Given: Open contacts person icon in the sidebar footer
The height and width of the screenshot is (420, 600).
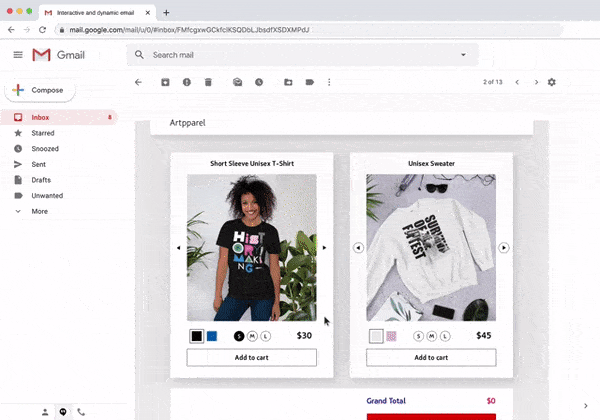Looking at the screenshot, I should point(45,412).
